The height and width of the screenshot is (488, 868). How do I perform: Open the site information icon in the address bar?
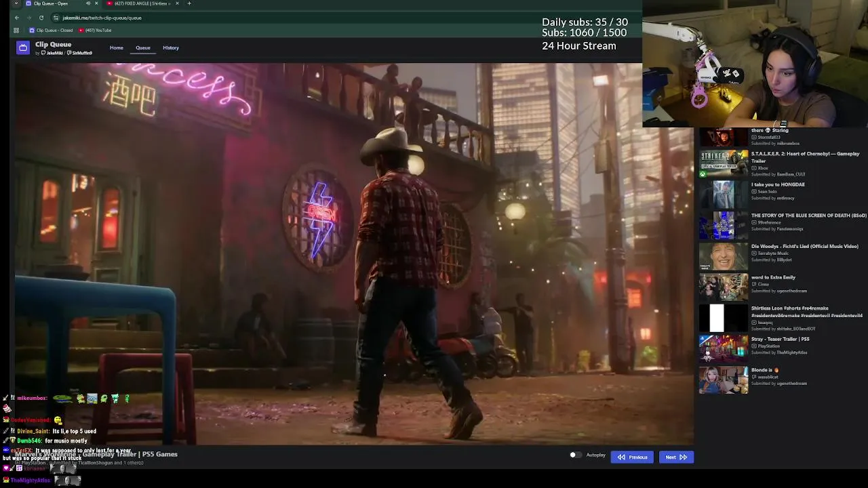[x=56, y=18]
